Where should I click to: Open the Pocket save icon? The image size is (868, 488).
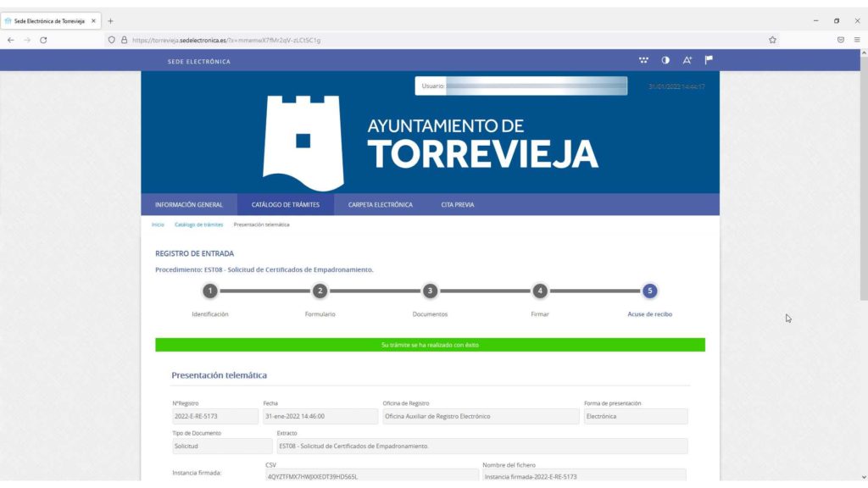coord(840,40)
